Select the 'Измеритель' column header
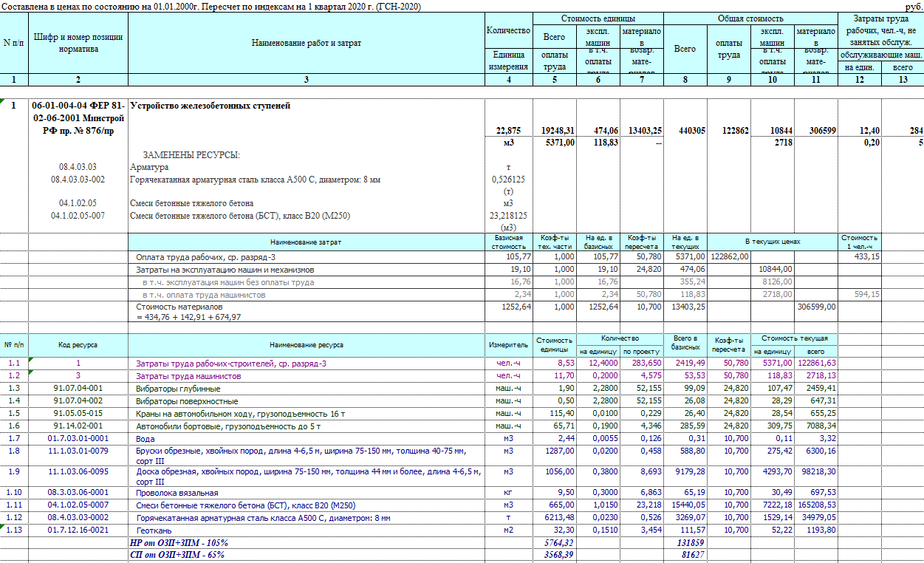The width and height of the screenshot is (924, 563). [x=509, y=345]
